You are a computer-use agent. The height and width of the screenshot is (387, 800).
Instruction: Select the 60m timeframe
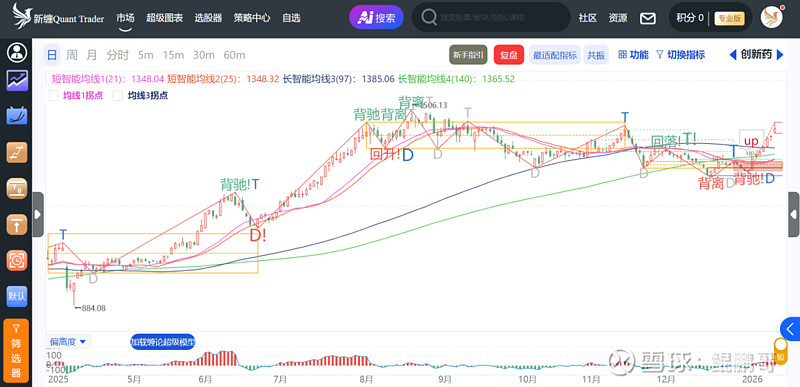(x=234, y=55)
